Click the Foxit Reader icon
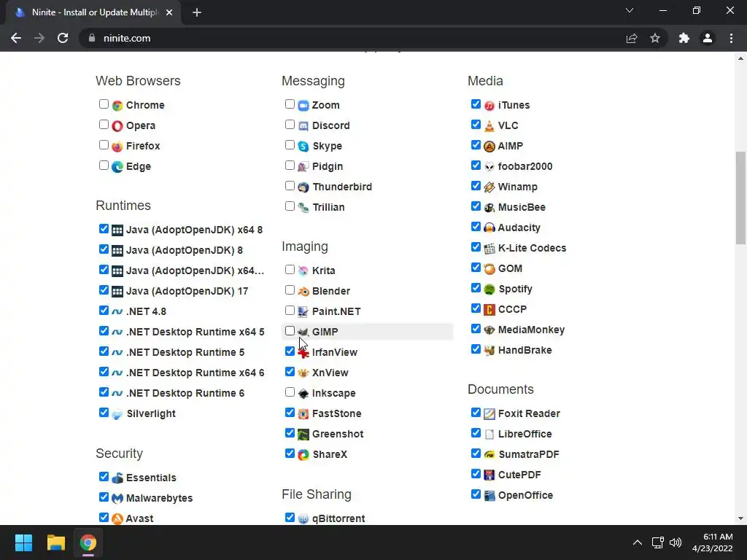This screenshot has width=747, height=560. click(x=489, y=414)
